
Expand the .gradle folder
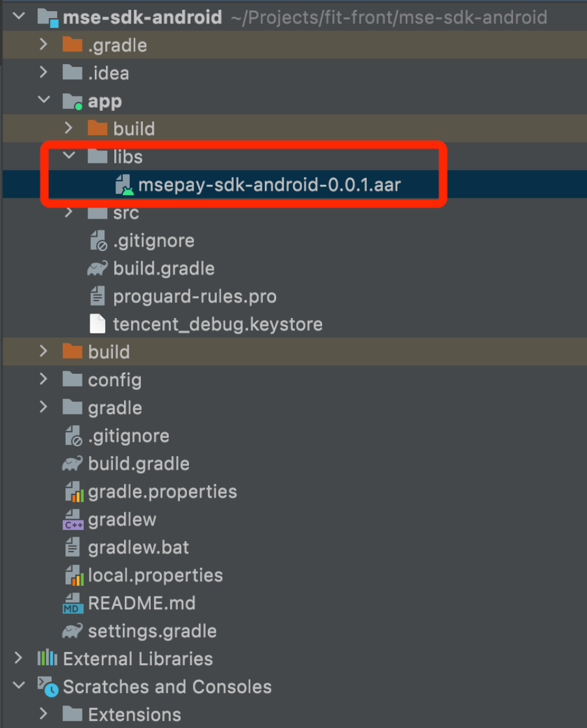click(44, 45)
